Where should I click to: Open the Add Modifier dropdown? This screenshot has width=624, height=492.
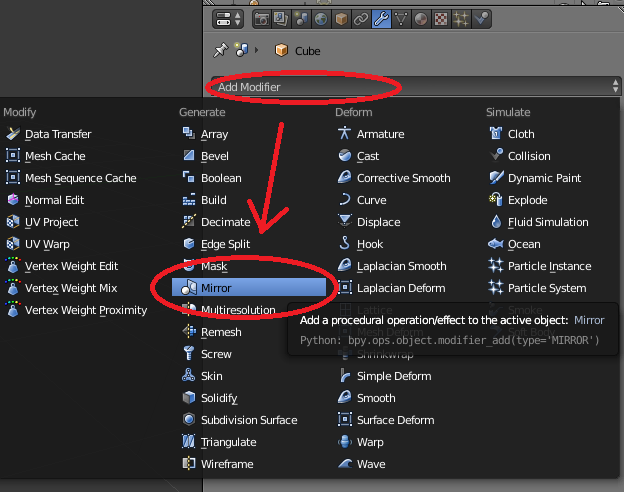point(415,86)
